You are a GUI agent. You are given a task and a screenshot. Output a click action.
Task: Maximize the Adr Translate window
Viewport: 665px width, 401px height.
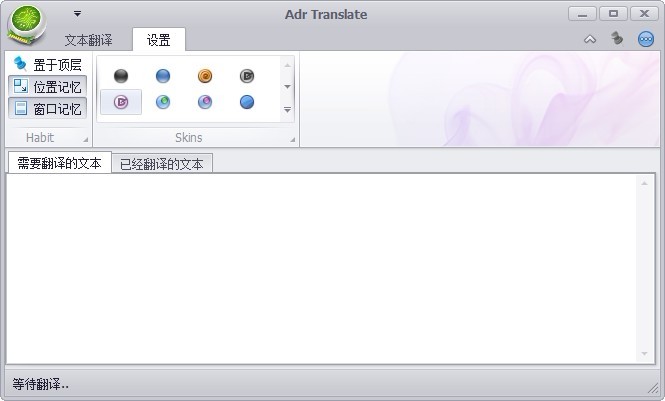(x=613, y=14)
